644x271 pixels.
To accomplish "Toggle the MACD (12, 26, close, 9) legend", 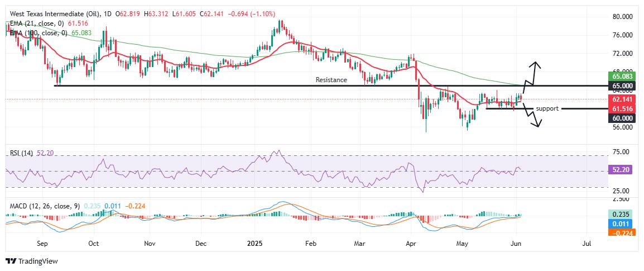I will point(45,205).
